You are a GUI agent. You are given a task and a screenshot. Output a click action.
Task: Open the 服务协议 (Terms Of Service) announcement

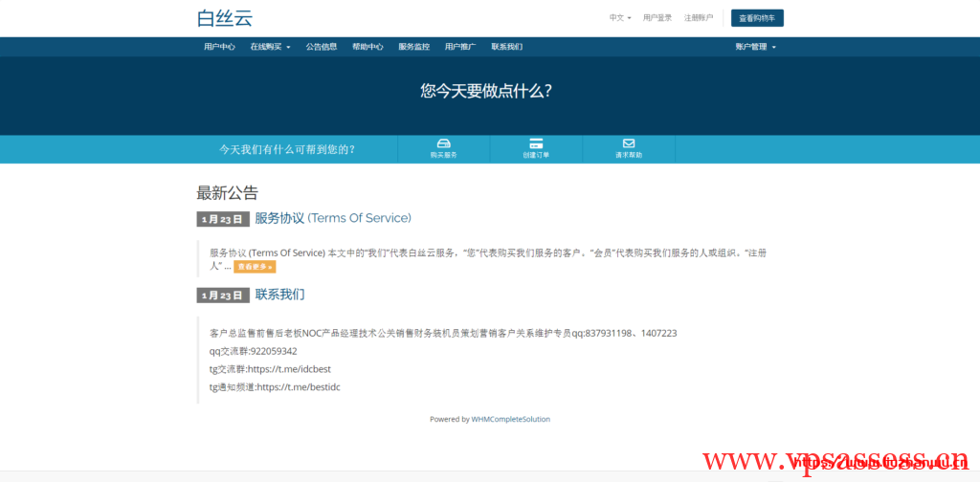332,218
